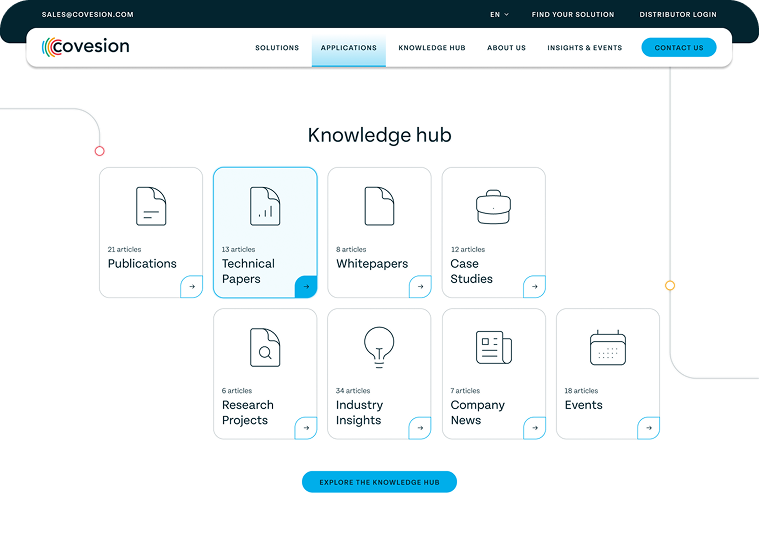Open Publications via its arrow button
Screen dimensions: 759x540
pyautogui.click(x=192, y=286)
